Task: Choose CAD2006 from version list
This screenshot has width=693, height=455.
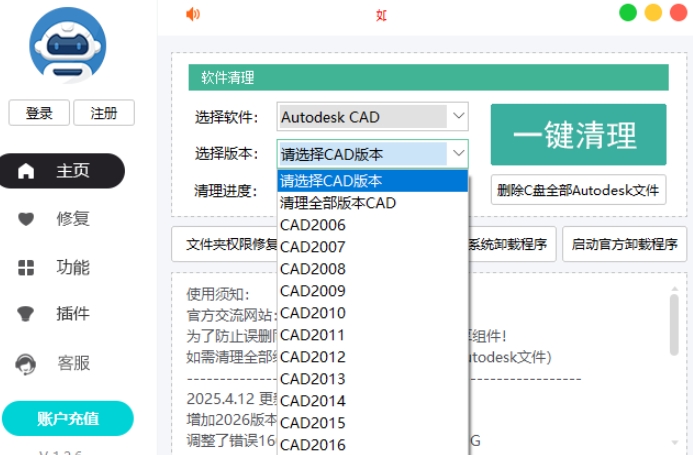Action: point(373,225)
